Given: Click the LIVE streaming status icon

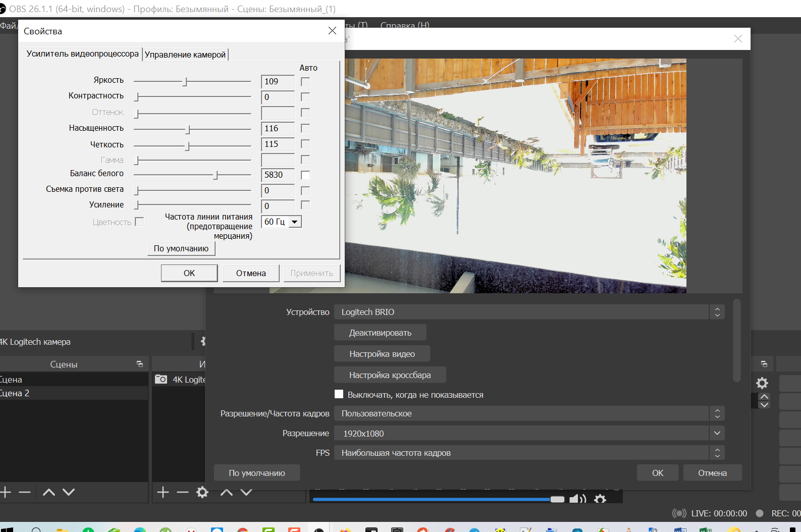Looking at the screenshot, I should pos(679,513).
